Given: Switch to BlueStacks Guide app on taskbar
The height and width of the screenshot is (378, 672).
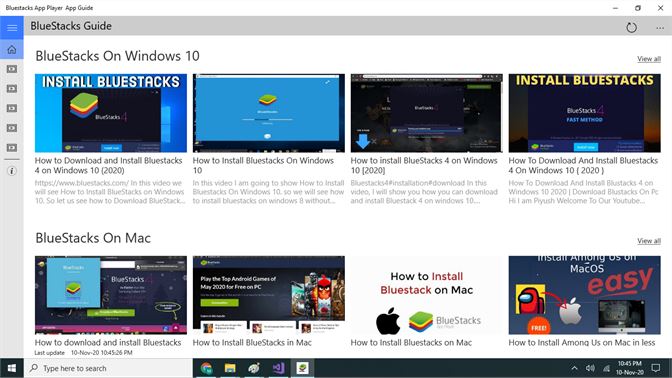Looking at the screenshot, I should (x=302, y=368).
